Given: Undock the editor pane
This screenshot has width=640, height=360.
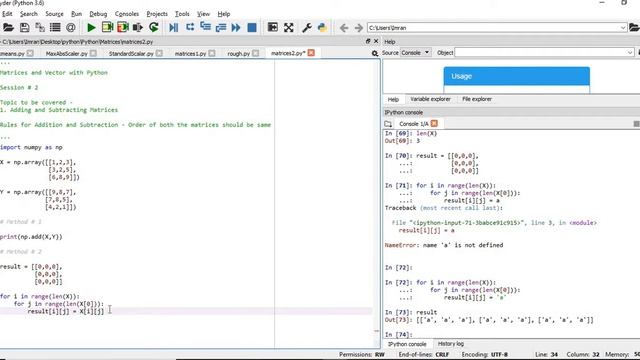Looking at the screenshot, I should [368, 41].
